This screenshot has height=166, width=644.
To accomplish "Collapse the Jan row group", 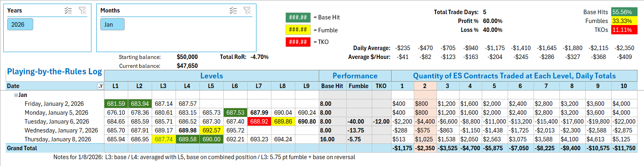I will tap(16, 95).
